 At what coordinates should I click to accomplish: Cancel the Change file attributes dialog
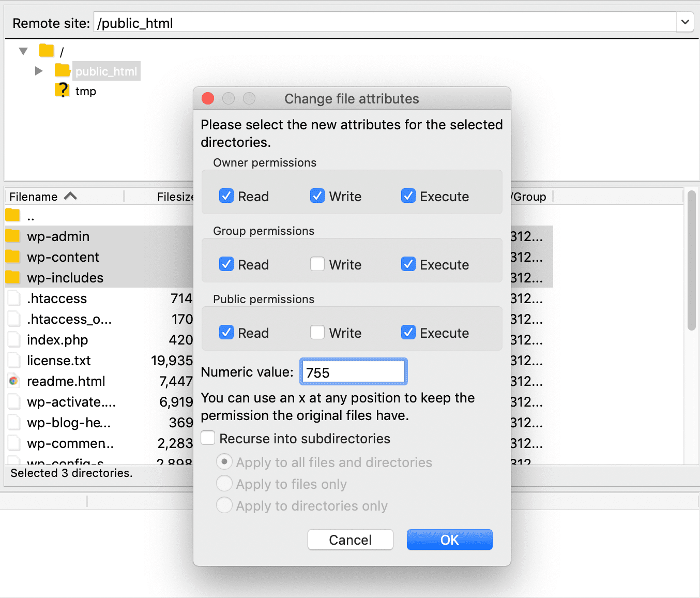pos(350,539)
